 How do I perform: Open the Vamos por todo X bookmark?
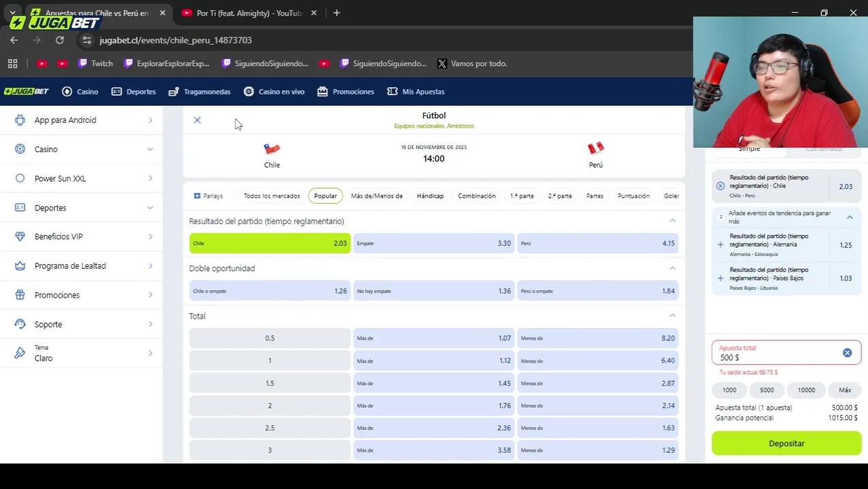point(472,63)
